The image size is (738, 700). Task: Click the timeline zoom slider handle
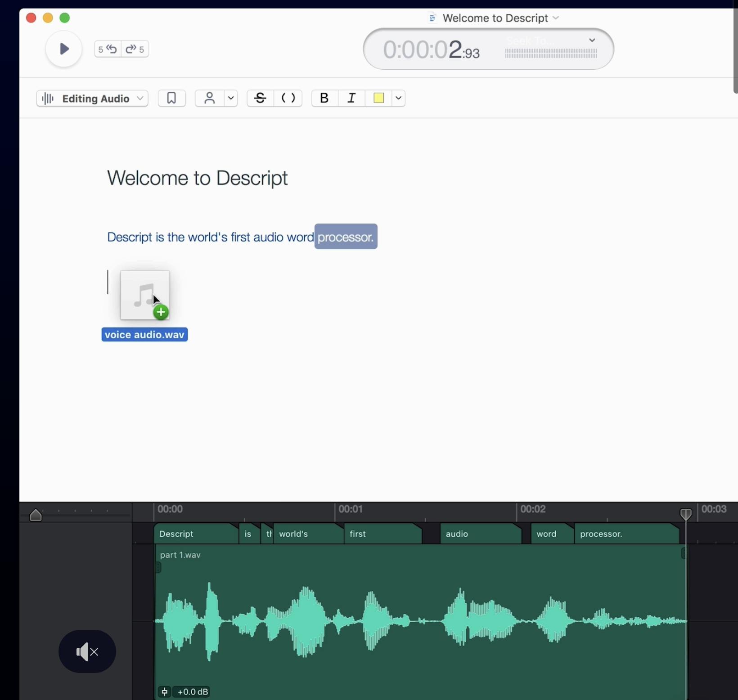[36, 515]
